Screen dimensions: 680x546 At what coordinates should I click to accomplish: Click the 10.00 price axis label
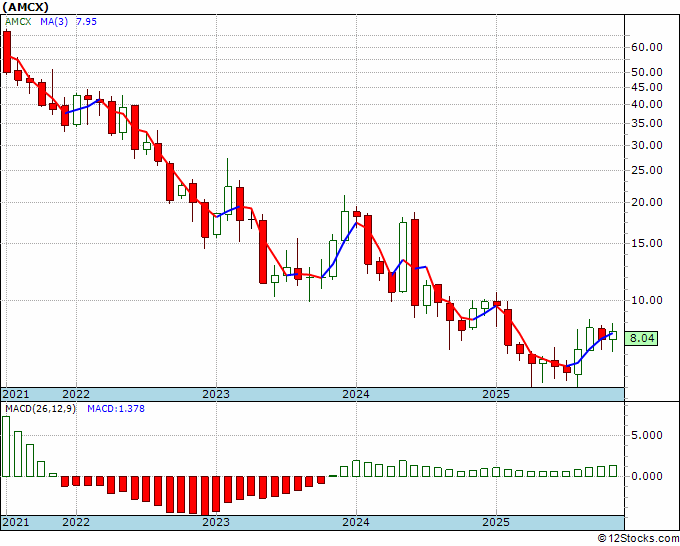tap(647, 300)
